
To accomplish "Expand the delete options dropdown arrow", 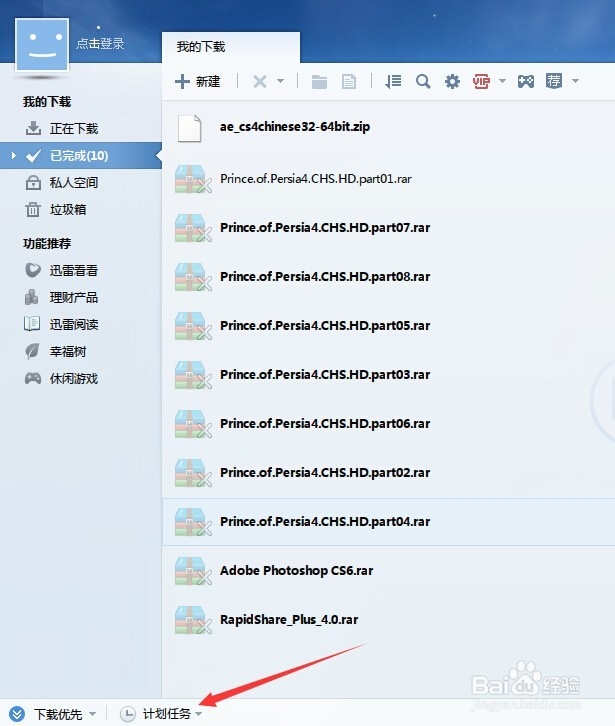I will (281, 81).
